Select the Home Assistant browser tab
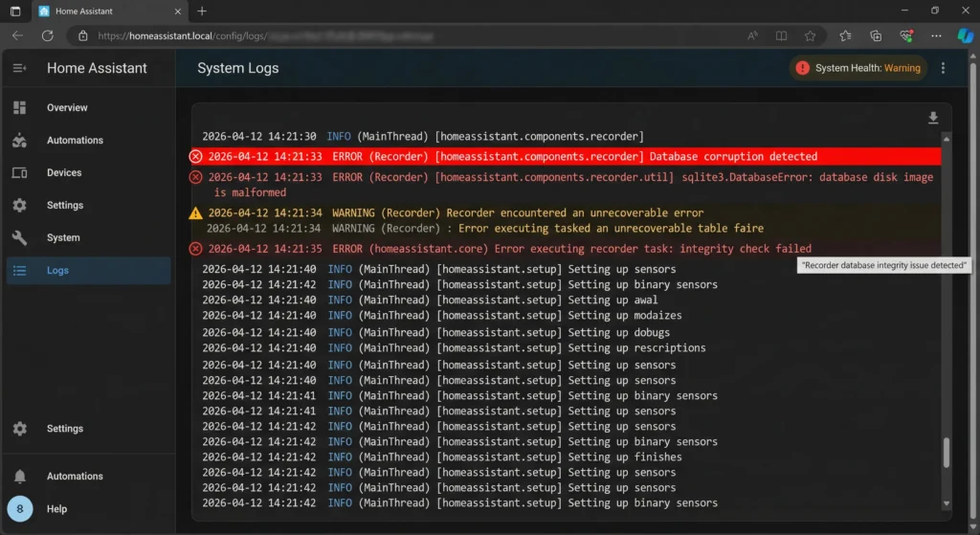The height and width of the screenshot is (535, 980). (109, 11)
